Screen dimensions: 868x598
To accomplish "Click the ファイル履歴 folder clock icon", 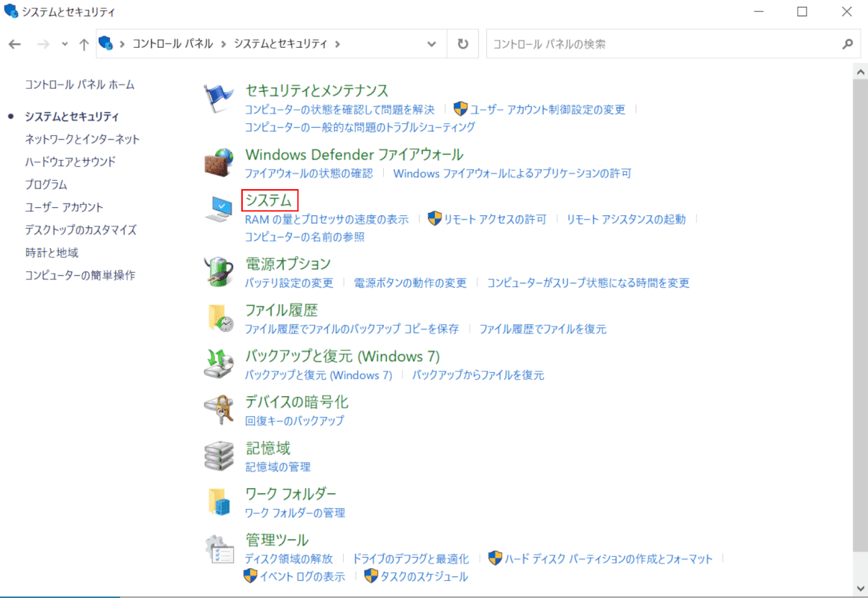I will click(220, 318).
